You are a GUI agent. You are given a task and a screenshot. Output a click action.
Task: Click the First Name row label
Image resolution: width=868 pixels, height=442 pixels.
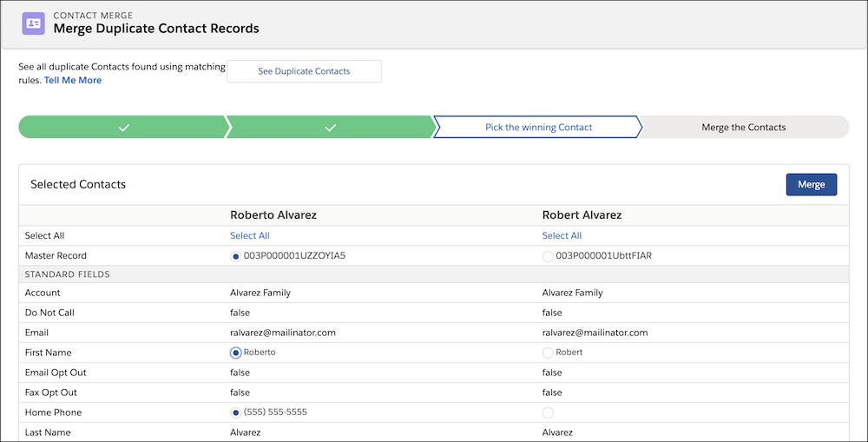tap(48, 353)
